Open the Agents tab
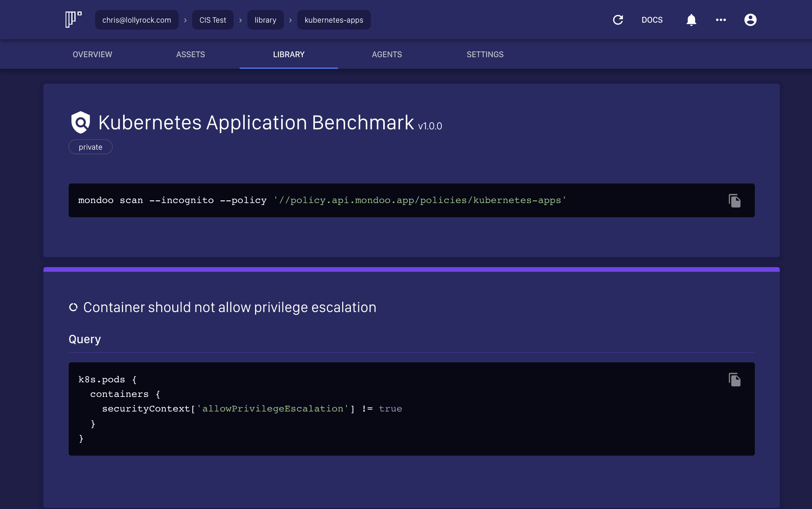Viewport: 812px width, 509px height. coord(387,54)
